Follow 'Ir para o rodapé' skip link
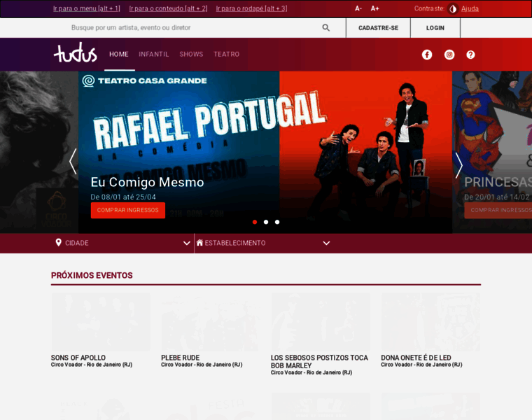The width and height of the screenshot is (532, 420). pyautogui.click(x=251, y=8)
